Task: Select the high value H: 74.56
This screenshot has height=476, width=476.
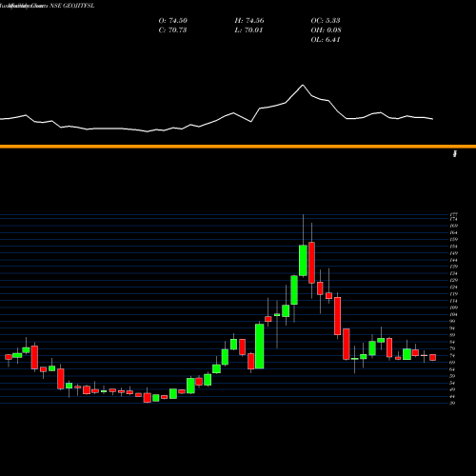Action: [249, 21]
